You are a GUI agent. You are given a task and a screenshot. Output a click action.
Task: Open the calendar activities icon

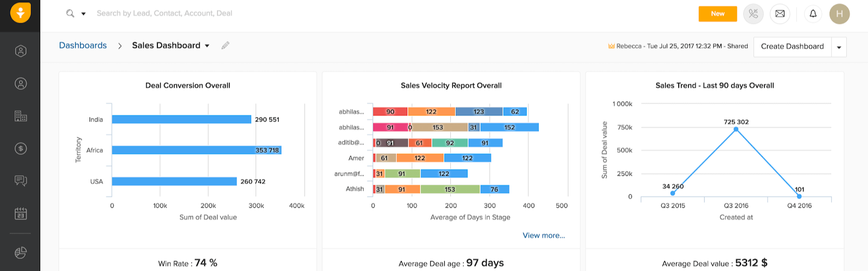click(x=21, y=213)
